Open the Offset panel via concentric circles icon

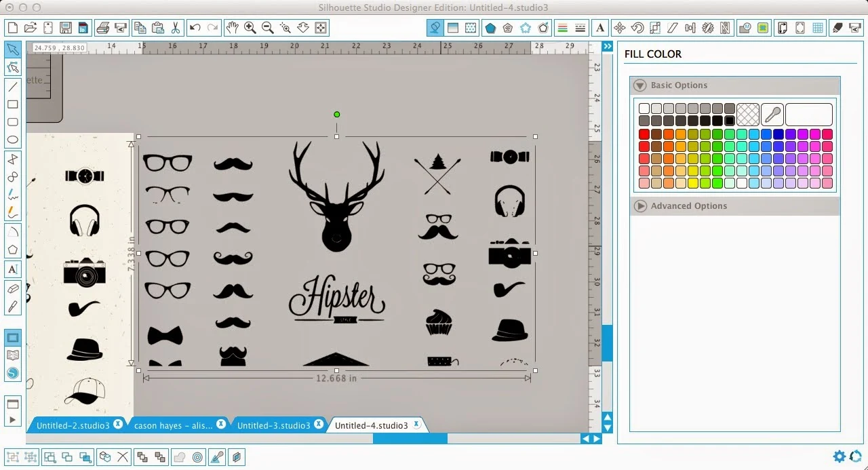(197, 457)
